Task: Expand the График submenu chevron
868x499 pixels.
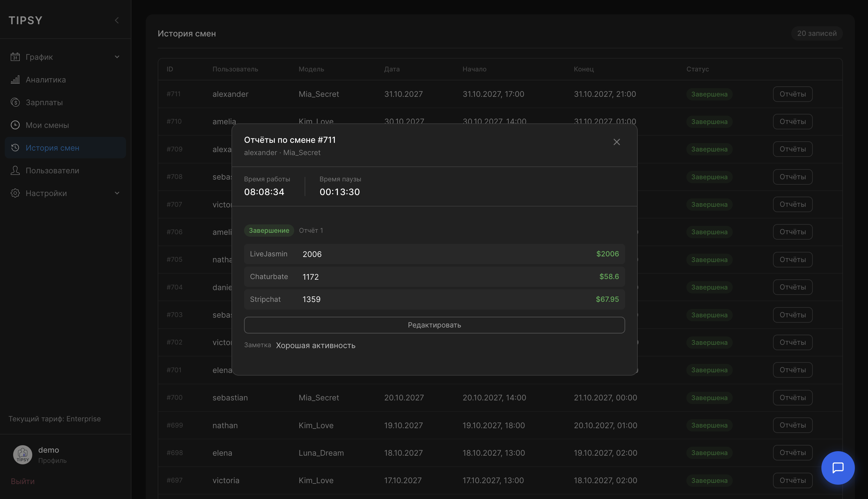Action: [117, 56]
